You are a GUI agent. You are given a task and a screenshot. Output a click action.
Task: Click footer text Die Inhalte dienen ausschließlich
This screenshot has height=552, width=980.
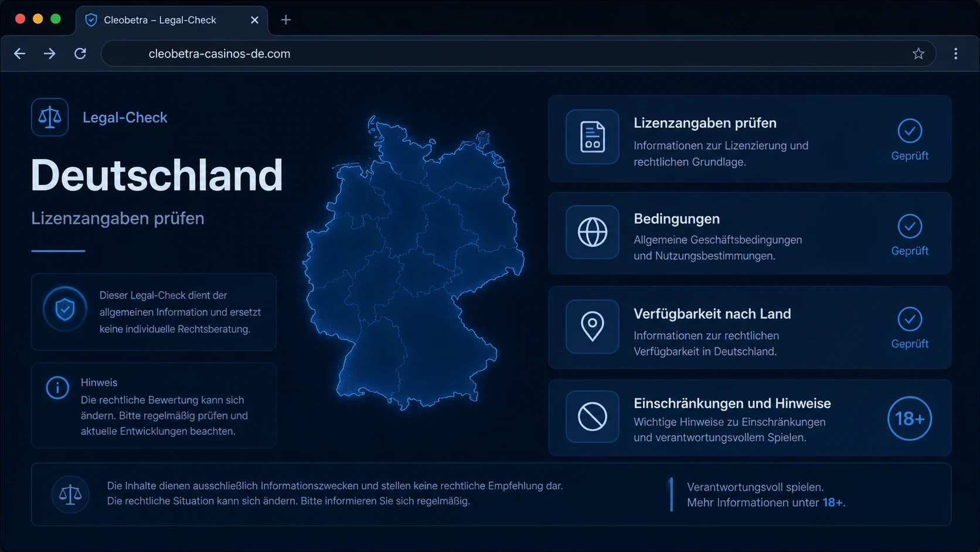click(335, 486)
